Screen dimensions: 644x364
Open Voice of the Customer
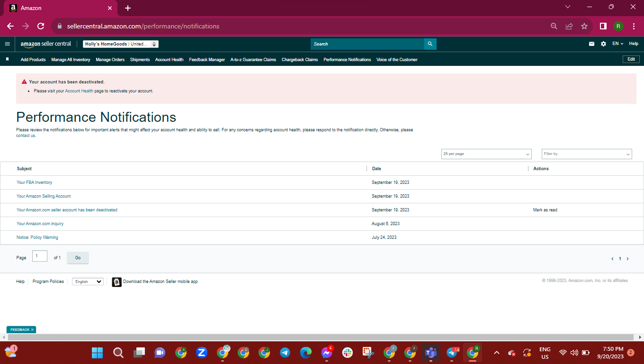(397, 60)
